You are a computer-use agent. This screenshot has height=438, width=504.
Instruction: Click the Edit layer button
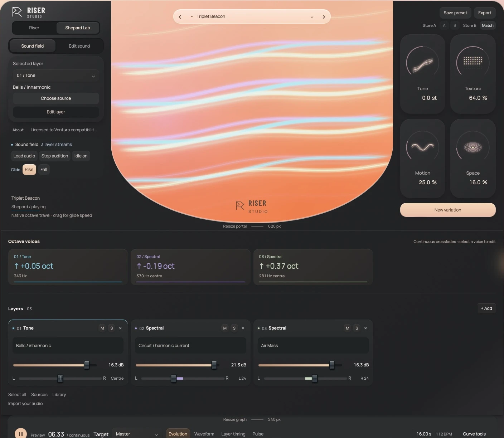tap(56, 112)
